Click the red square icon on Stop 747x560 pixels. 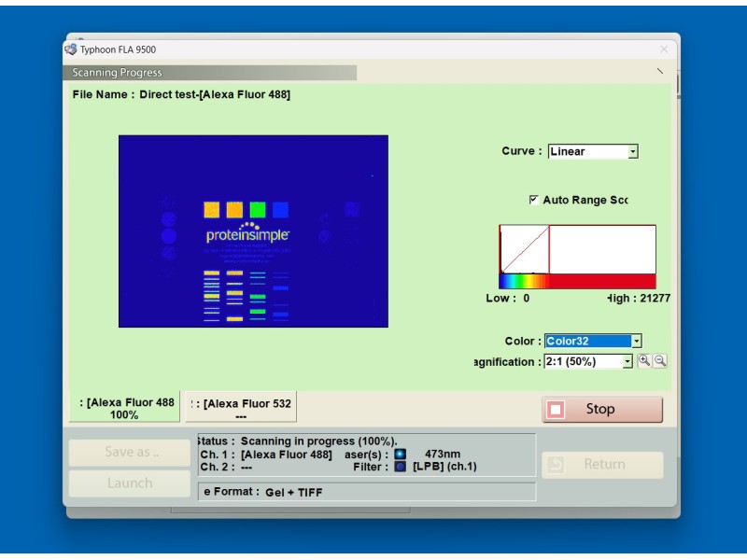(556, 409)
